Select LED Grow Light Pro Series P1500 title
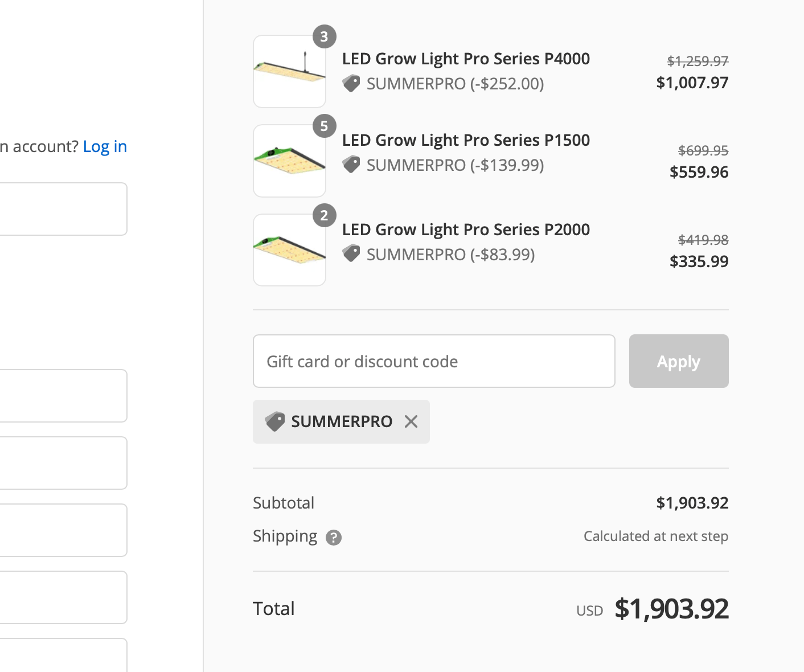 tap(466, 141)
